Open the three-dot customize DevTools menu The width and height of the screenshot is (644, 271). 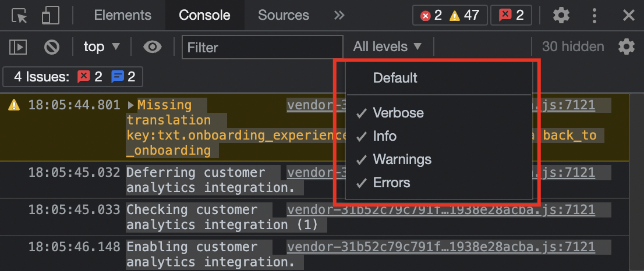(595, 16)
